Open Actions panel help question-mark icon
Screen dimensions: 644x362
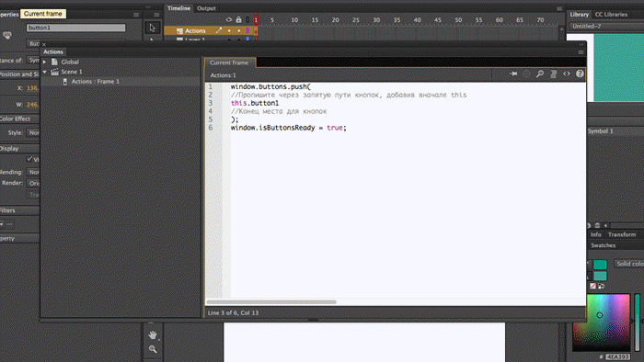pos(580,74)
